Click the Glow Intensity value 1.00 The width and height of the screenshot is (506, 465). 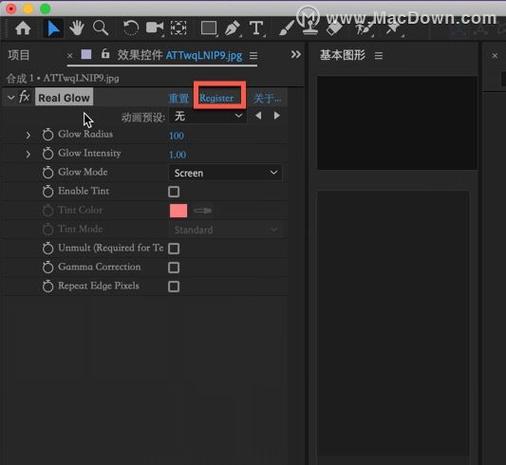click(177, 155)
